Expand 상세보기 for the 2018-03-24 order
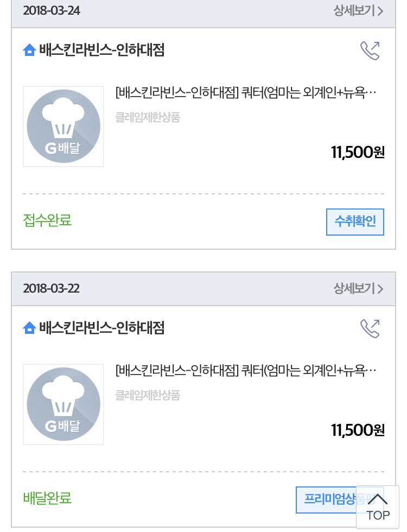Viewport: 407px width, 532px height. point(358,11)
